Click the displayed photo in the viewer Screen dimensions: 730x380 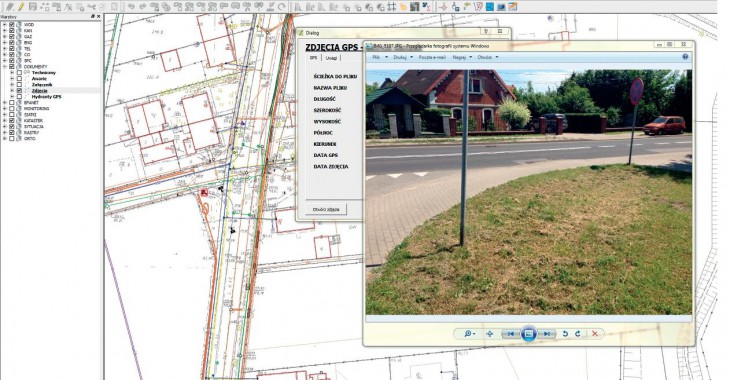click(528, 192)
